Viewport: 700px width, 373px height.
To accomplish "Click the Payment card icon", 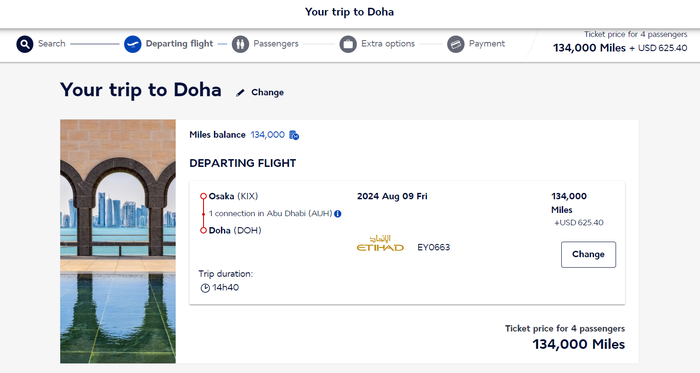I will [x=456, y=44].
